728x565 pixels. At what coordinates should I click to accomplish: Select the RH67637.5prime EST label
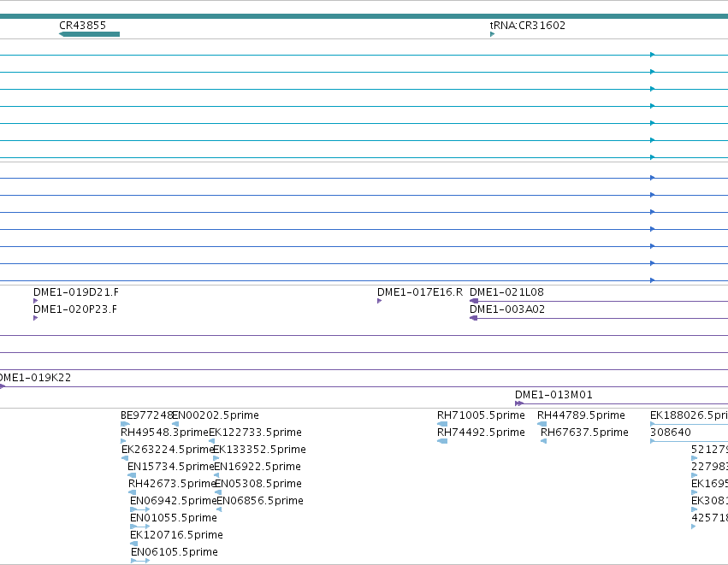(x=584, y=433)
